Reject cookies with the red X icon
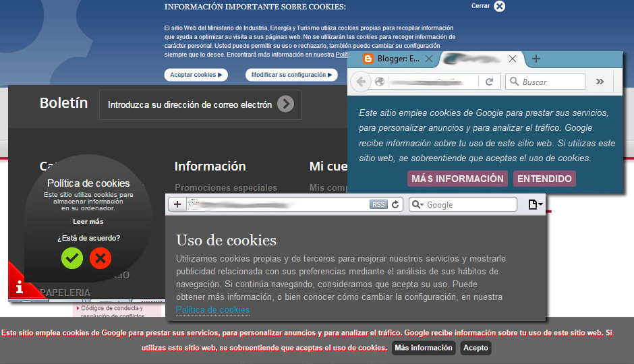Screen dimensions: 634x364 (100, 258)
